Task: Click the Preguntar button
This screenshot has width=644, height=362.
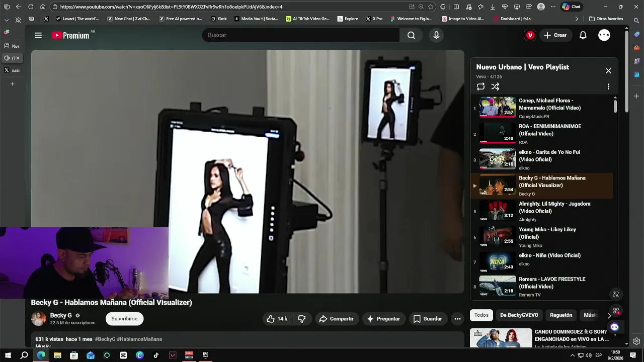Action: coord(383,319)
